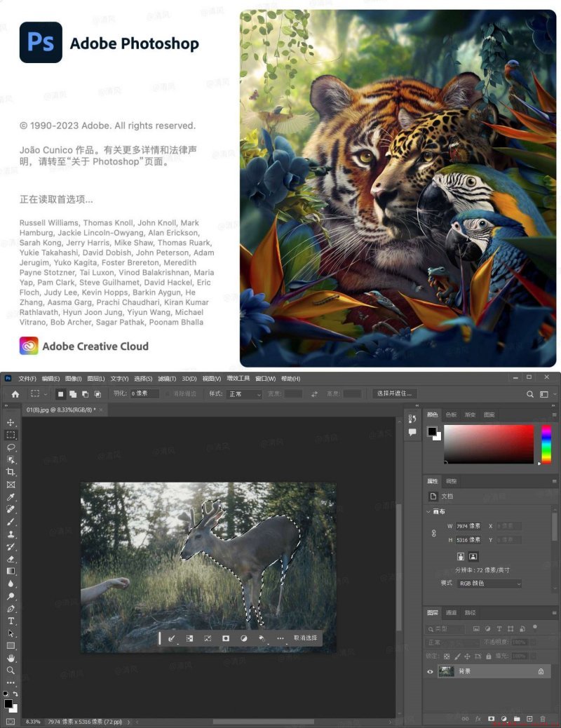Click the 选择并遮住 button
Image resolution: width=561 pixels, height=728 pixels.
click(395, 394)
